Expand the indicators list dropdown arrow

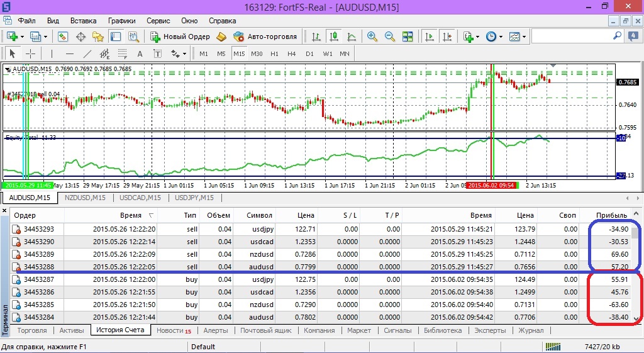coord(477,36)
